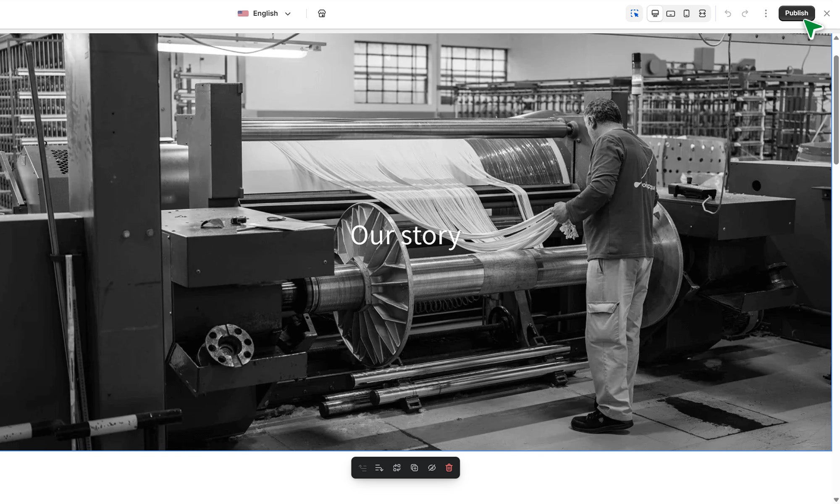840x504 pixels.
Task: Switch to fullscreen width preview
Action: point(702,13)
